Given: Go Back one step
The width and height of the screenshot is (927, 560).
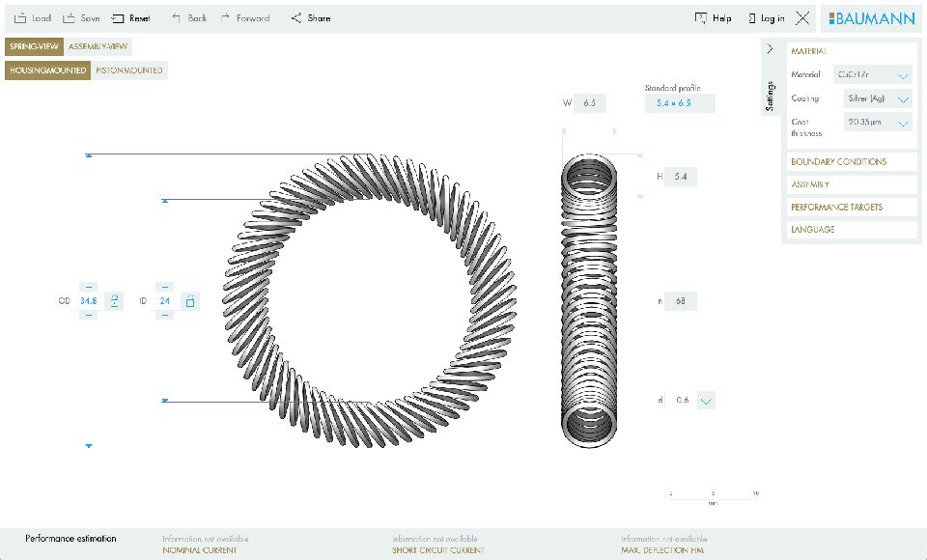Looking at the screenshot, I should (x=189, y=18).
